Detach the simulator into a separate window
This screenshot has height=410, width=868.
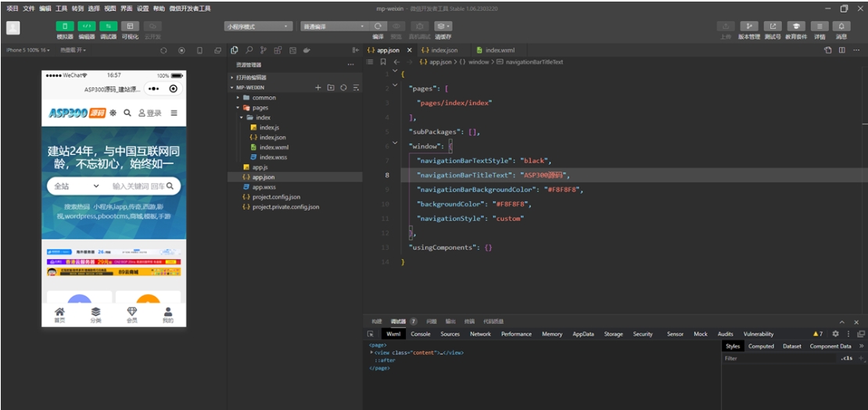coord(217,50)
